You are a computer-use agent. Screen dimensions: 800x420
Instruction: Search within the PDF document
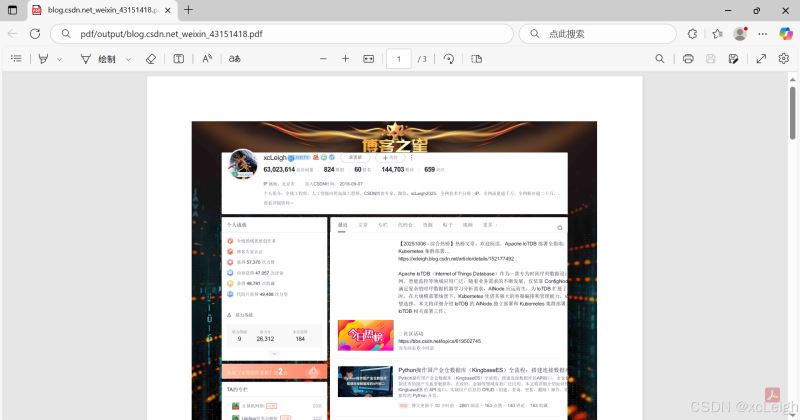tap(660, 59)
